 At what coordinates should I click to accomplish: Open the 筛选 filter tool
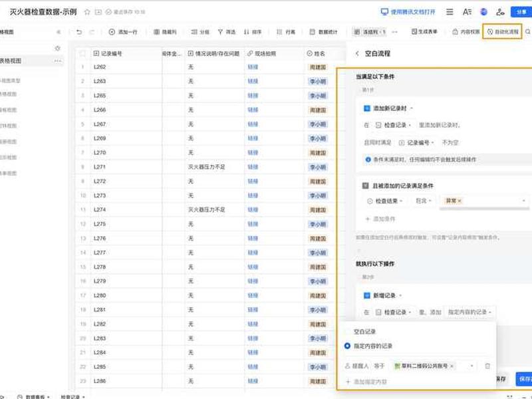[227, 32]
